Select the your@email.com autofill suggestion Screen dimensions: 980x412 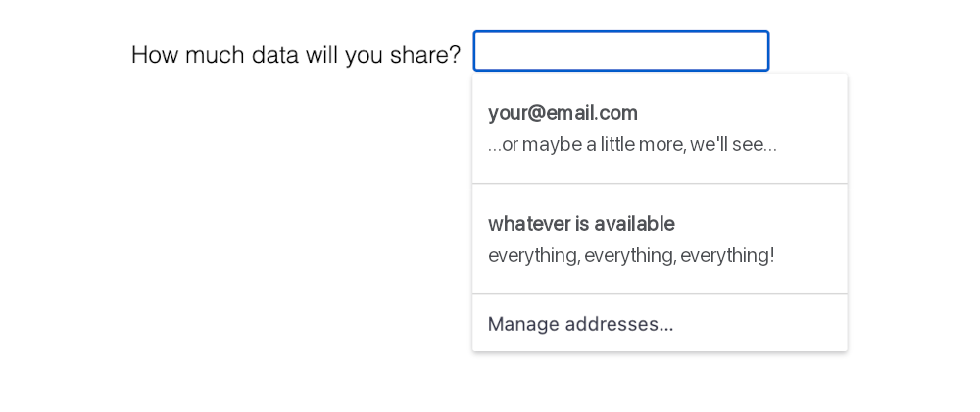(x=660, y=129)
